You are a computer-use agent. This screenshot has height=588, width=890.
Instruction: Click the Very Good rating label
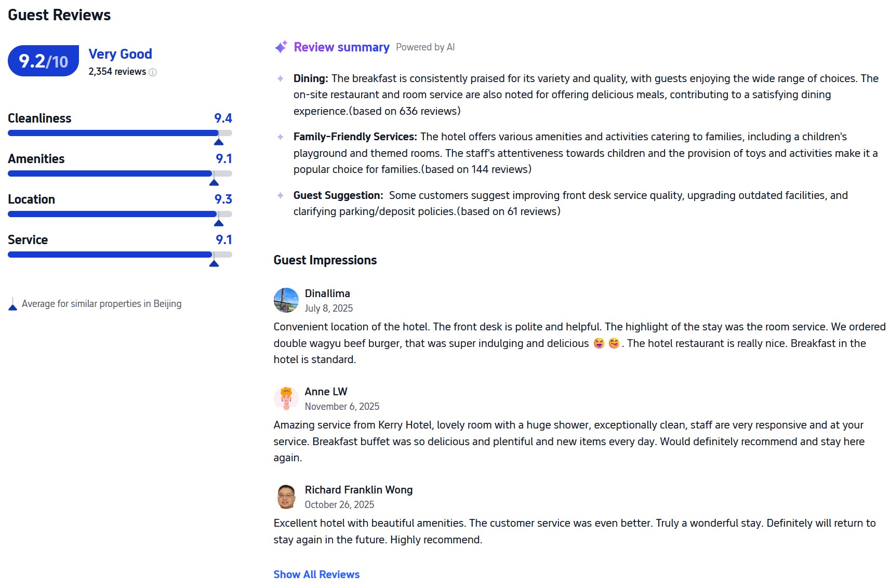tap(121, 54)
